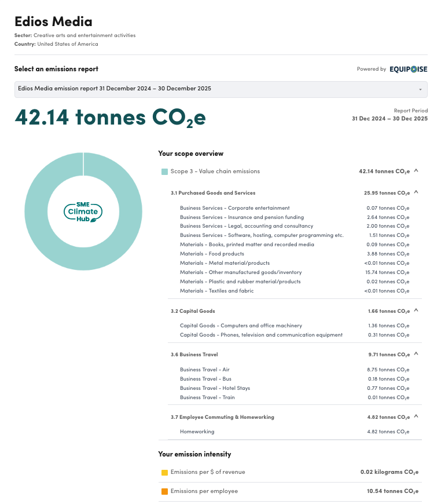Collapse the Scope 3 Value chain section
Viewport: 441px width, 504px height.
416,171
